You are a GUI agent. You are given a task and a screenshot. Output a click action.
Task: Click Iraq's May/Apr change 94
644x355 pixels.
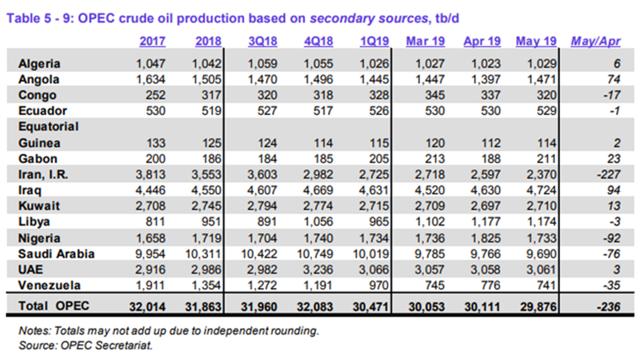[613, 191]
